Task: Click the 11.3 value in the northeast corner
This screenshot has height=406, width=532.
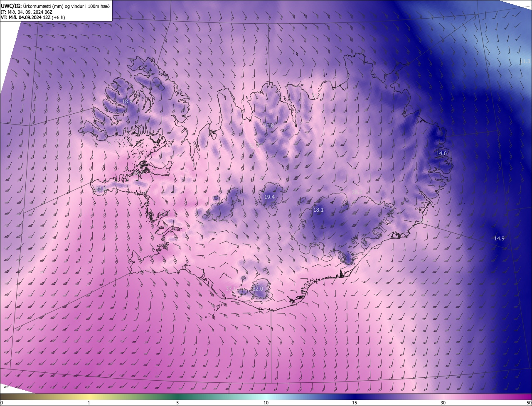Action: click(525, 61)
